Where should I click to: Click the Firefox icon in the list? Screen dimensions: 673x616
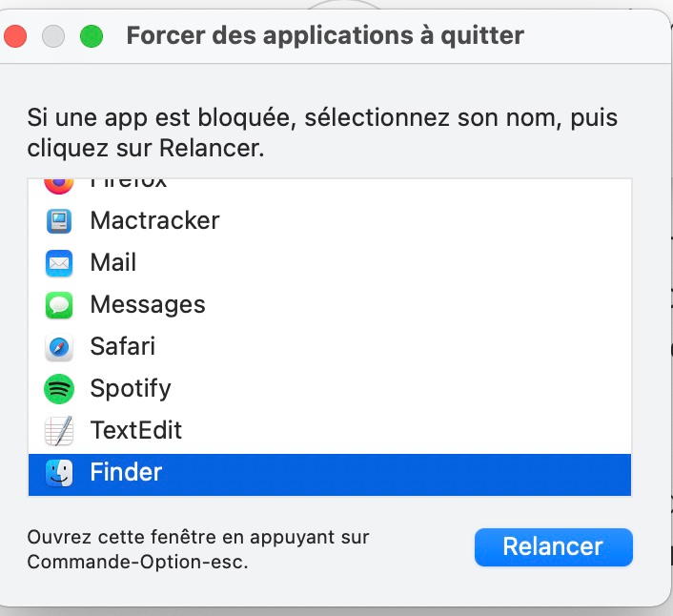(59, 184)
